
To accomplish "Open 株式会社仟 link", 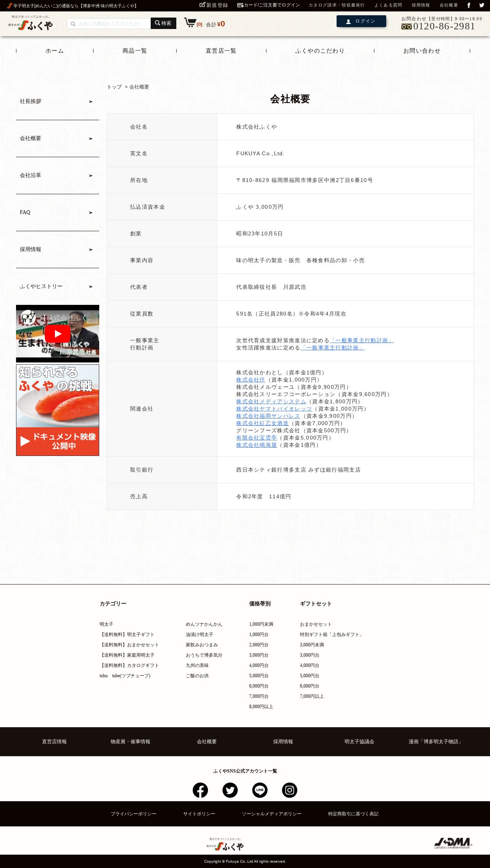I will click(250, 380).
